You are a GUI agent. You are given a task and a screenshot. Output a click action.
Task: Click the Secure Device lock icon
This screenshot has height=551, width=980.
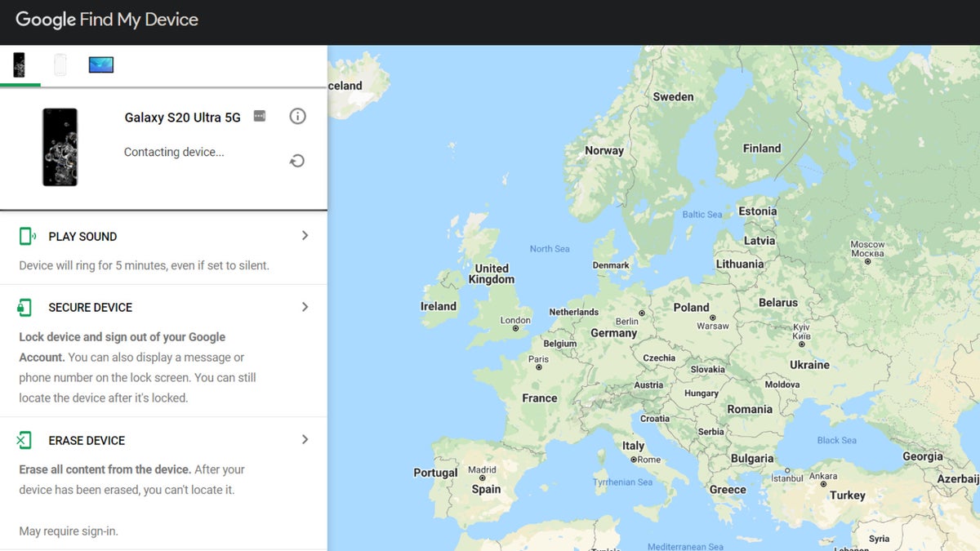pos(24,307)
